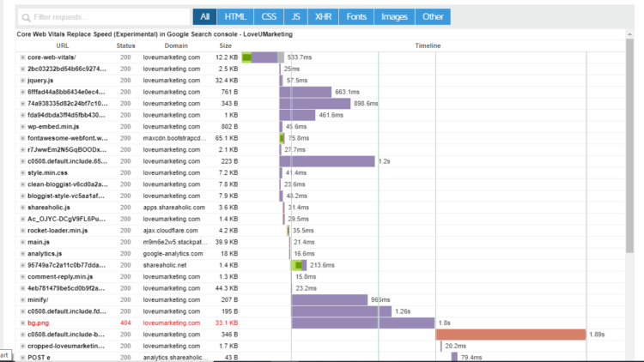Expand the failed bg.png request row
Image resolution: width=644 pixels, height=362 pixels.
point(22,323)
